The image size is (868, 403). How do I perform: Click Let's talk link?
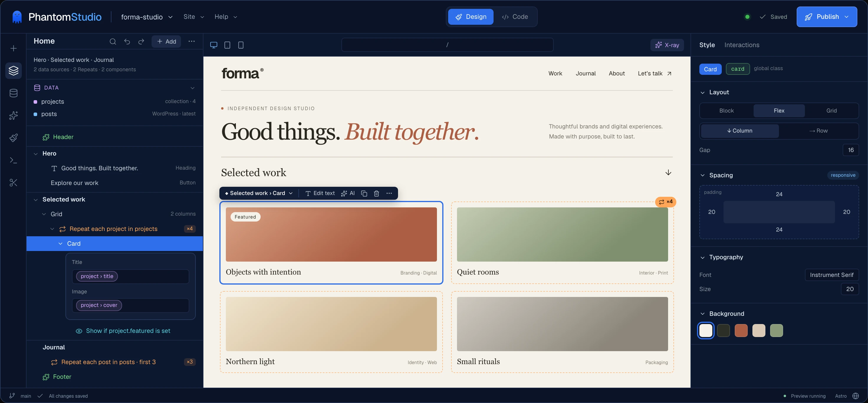654,73
